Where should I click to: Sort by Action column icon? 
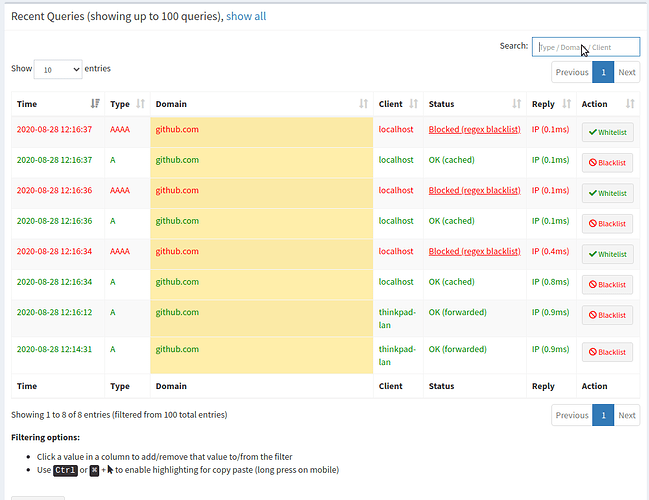630,104
